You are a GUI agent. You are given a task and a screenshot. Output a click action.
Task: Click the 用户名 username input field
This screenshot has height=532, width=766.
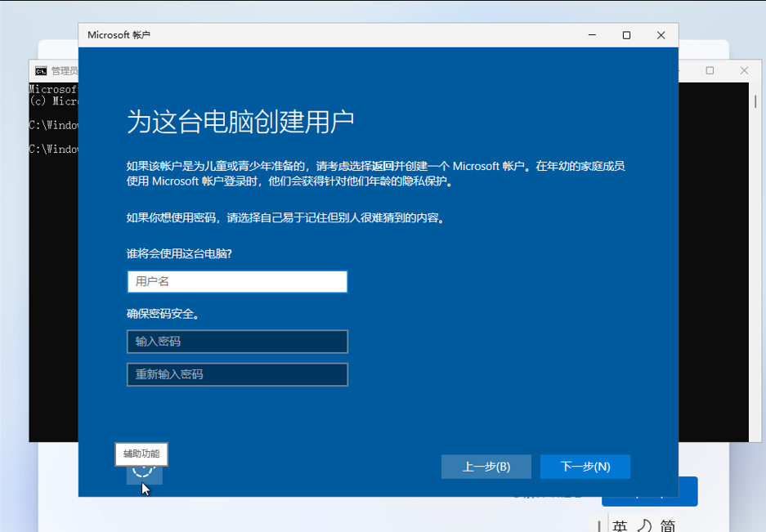pyautogui.click(x=237, y=281)
